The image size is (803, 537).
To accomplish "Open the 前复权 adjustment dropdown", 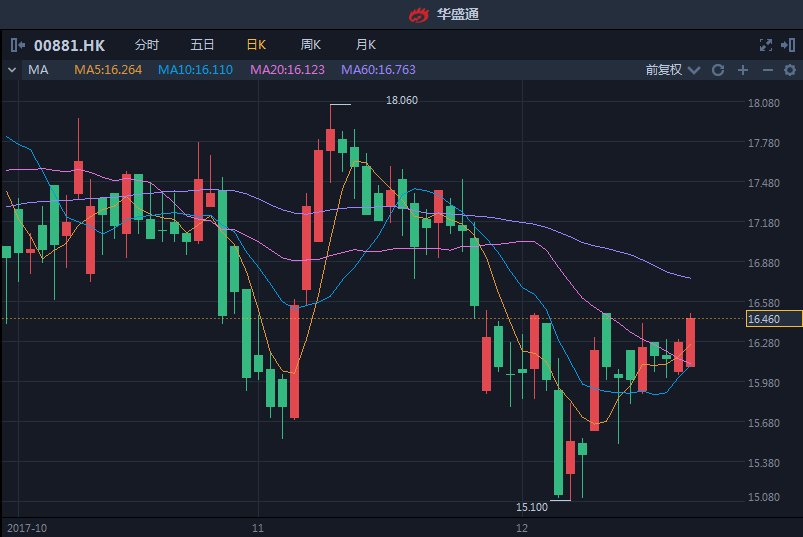I will click(669, 70).
